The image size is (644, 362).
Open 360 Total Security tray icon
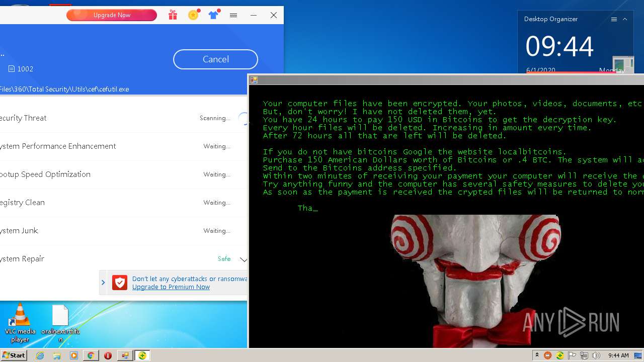560,355
